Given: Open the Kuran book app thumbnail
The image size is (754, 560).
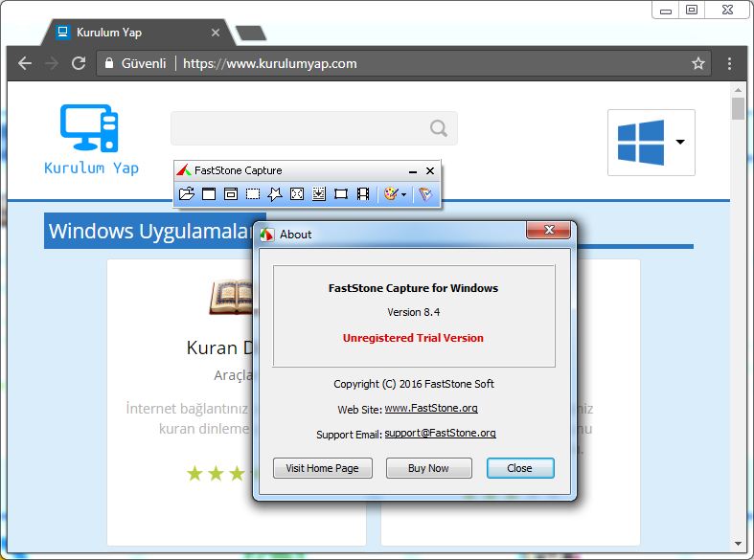Looking at the screenshot, I should [231, 298].
